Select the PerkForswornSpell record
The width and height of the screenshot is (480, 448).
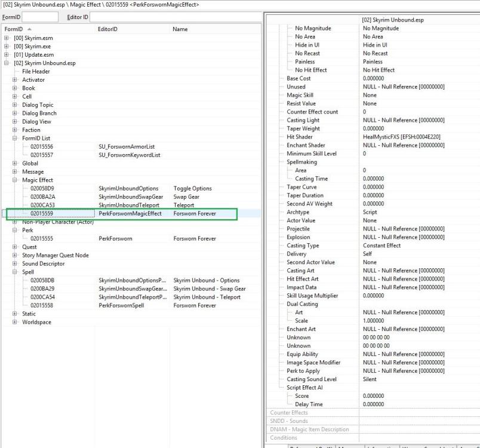121,305
